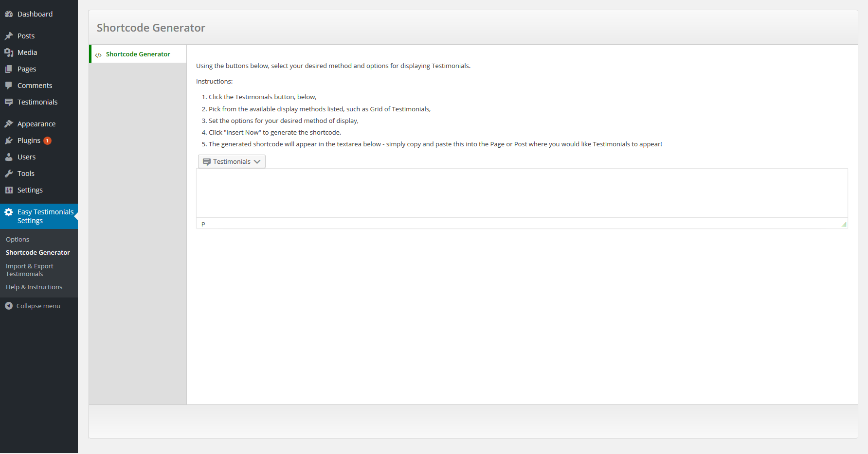The height and width of the screenshot is (454, 868).
Task: Click the Media library icon
Action: click(9, 52)
